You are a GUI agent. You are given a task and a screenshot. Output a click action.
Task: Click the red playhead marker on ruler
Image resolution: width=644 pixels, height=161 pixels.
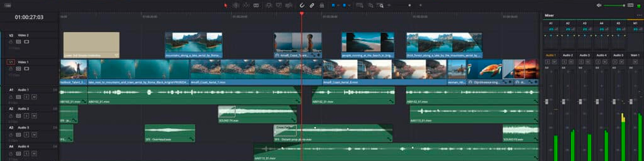(302, 14)
